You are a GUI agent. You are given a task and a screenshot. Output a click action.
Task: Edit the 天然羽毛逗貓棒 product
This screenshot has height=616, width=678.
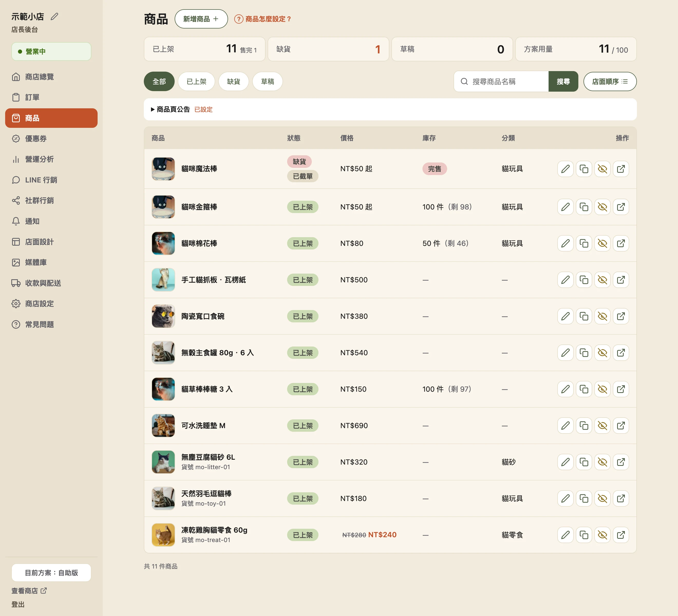click(565, 499)
